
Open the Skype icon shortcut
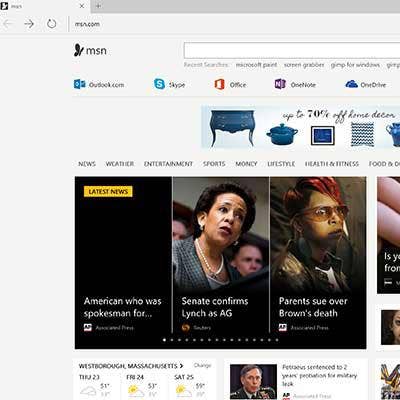tap(159, 84)
